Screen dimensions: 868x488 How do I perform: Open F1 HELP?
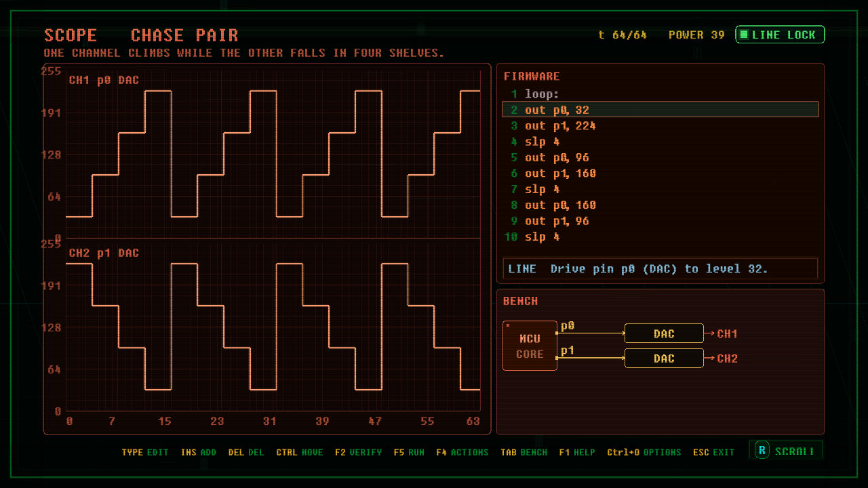(x=577, y=452)
